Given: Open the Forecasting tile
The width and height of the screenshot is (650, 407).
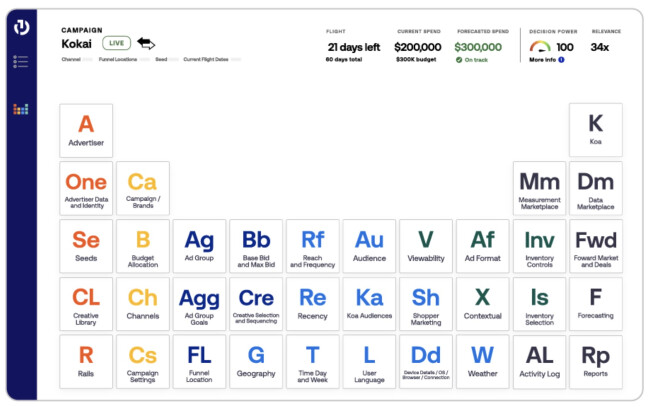Looking at the screenshot, I should pyautogui.click(x=596, y=304).
